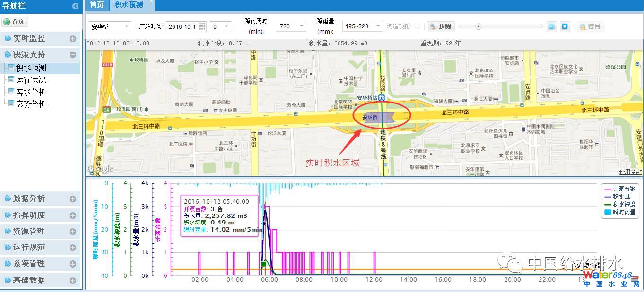Click the 安华桥站 subway station icon on map
Screen dimensions: 644x292
(382, 98)
